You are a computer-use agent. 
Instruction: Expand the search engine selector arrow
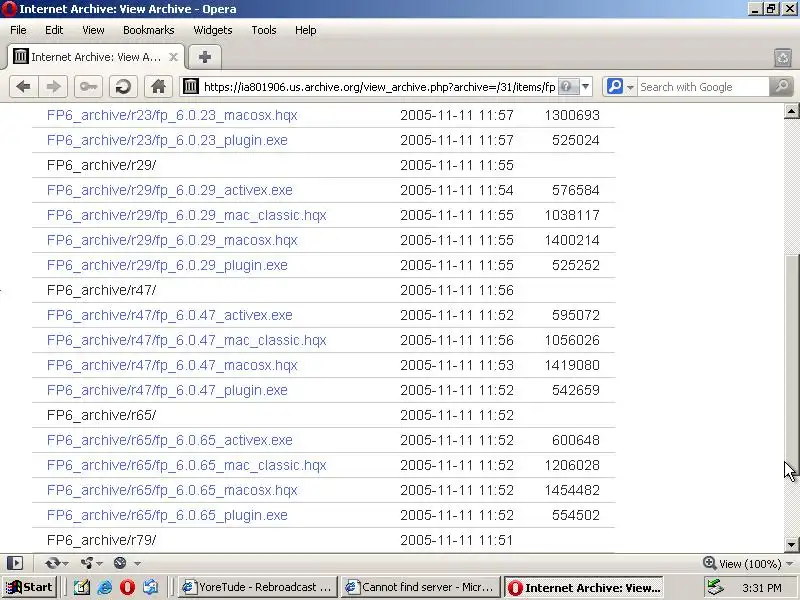tap(630, 88)
